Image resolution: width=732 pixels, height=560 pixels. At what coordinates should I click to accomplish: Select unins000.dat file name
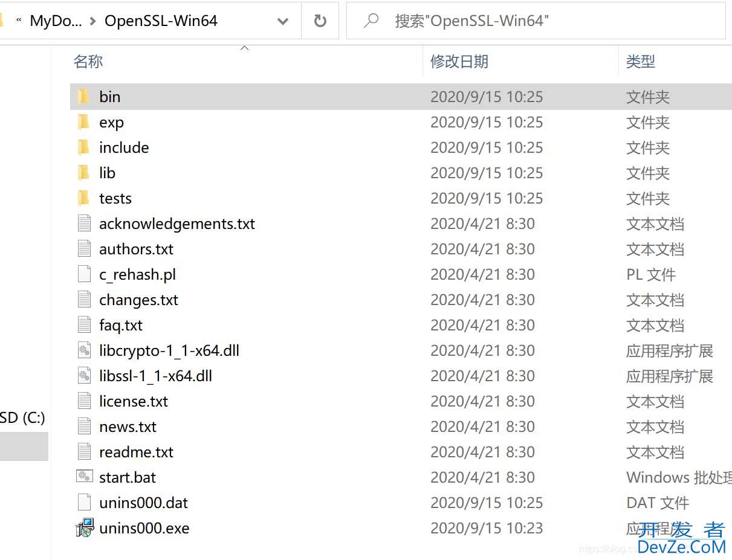tap(144, 503)
